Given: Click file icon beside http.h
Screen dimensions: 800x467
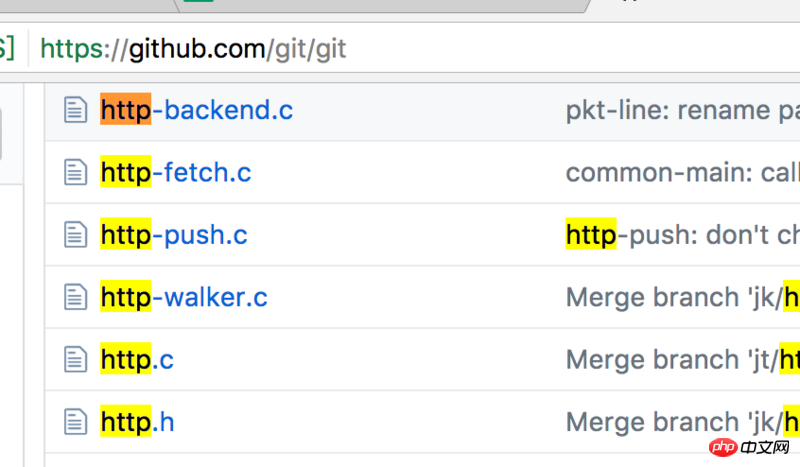Looking at the screenshot, I should (x=76, y=422).
